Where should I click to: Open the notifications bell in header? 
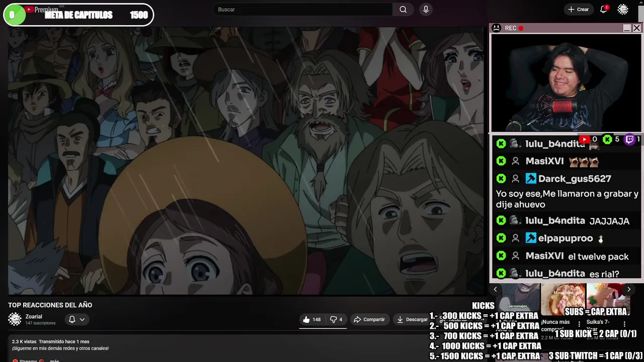[x=603, y=10]
